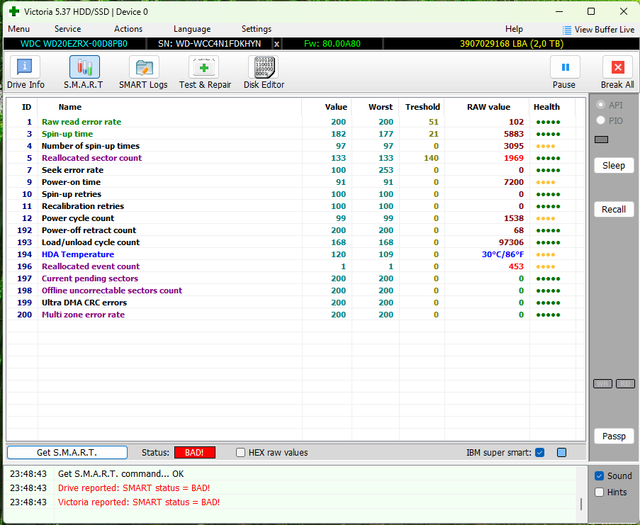Image resolution: width=640 pixels, height=525 pixels.
Task: Open the Help menu
Action: (514, 29)
